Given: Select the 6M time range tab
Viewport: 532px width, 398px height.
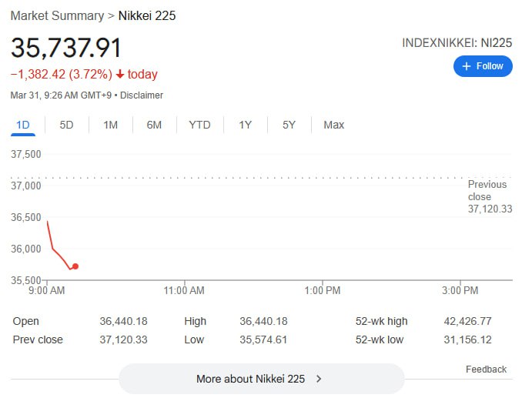Looking at the screenshot, I should tap(154, 125).
